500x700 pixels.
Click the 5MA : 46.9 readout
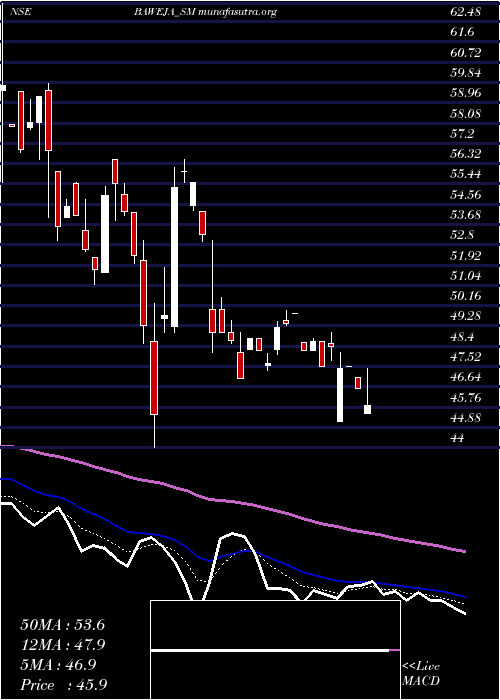pyautogui.click(x=58, y=665)
